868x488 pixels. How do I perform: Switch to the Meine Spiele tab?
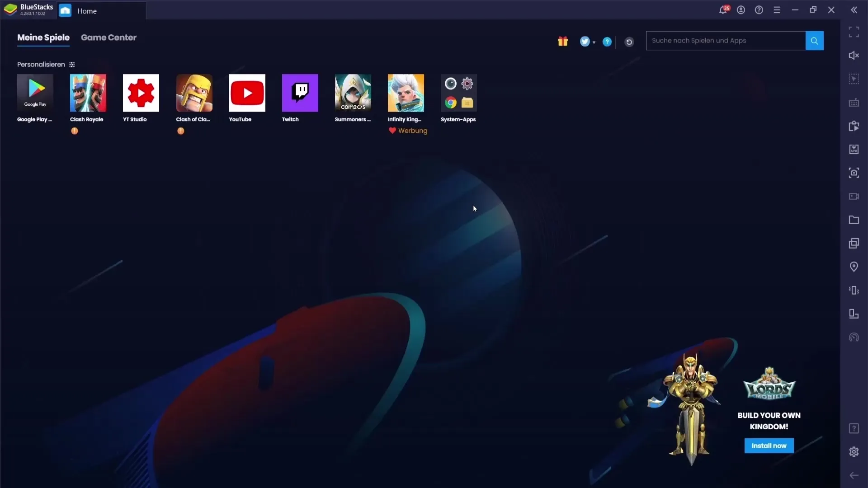click(43, 38)
